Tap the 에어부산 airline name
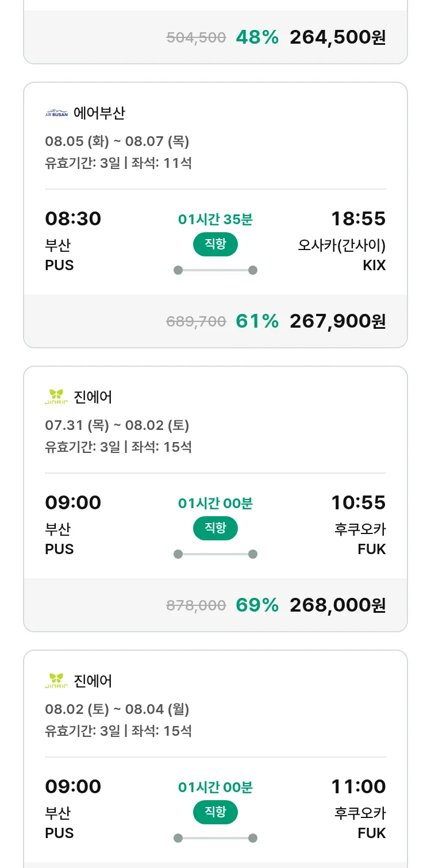The image size is (431, 868). click(99, 113)
